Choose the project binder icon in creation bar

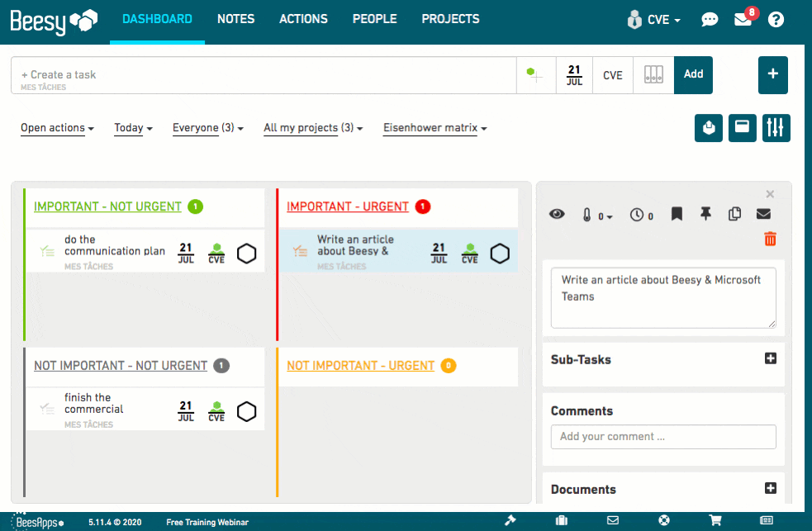(x=653, y=75)
